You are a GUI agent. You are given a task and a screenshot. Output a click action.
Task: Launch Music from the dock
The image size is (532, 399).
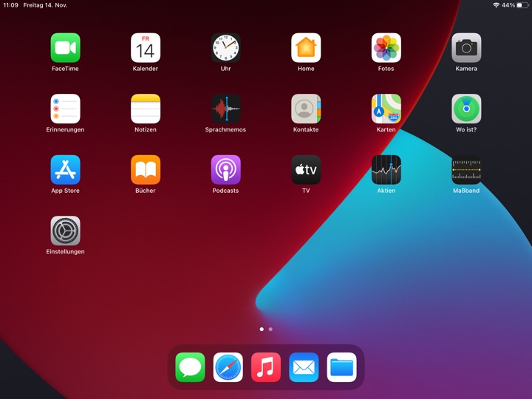[266, 367]
